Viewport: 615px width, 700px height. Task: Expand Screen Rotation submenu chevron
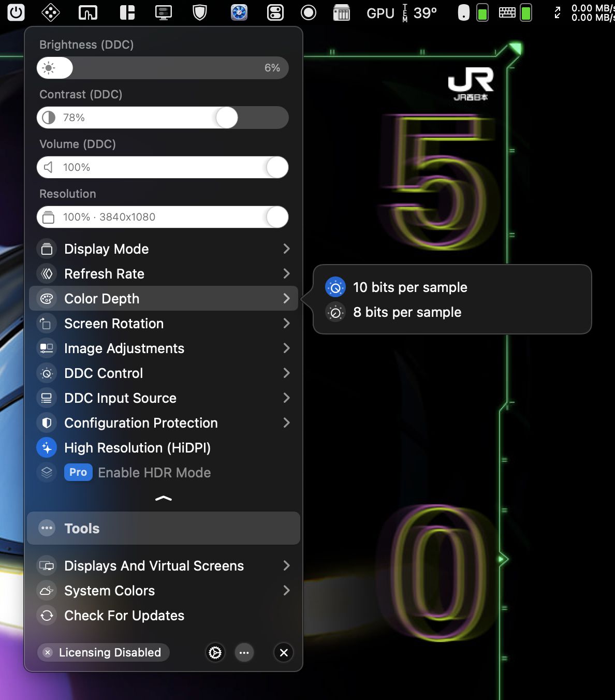pos(286,324)
